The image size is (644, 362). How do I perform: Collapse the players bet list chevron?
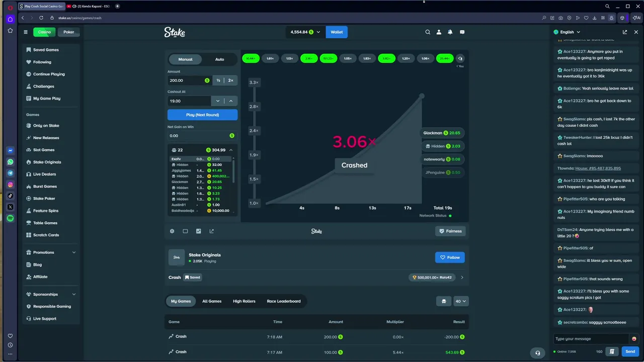231,150
